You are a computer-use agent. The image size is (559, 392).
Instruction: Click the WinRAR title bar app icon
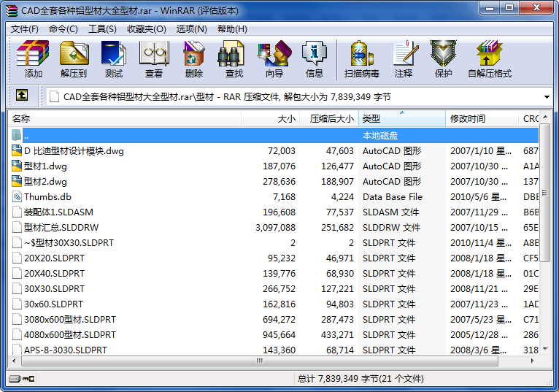click(x=12, y=10)
